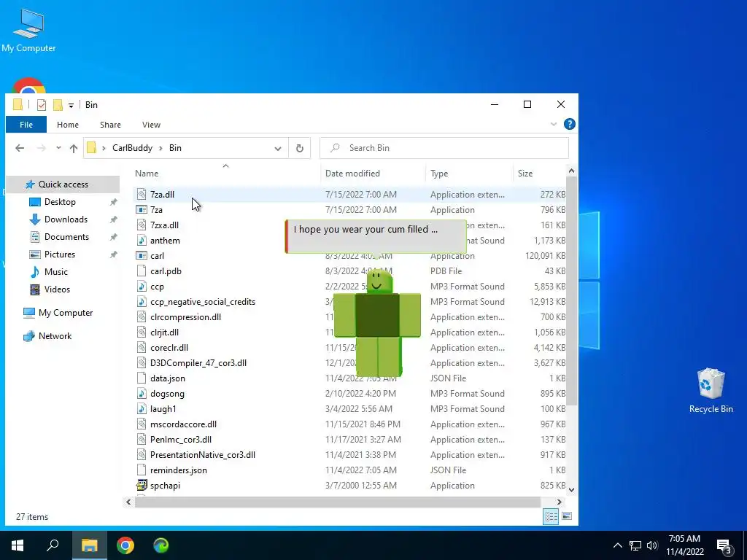Image resolution: width=747 pixels, height=560 pixels.
Task: Select My Computer in navigation pane
Action: pos(65,313)
